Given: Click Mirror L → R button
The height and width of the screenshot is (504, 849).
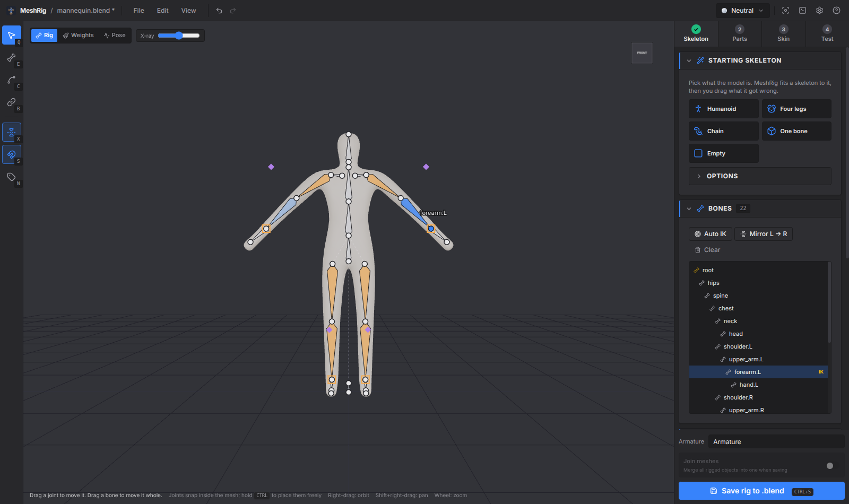Looking at the screenshot, I should 764,234.
